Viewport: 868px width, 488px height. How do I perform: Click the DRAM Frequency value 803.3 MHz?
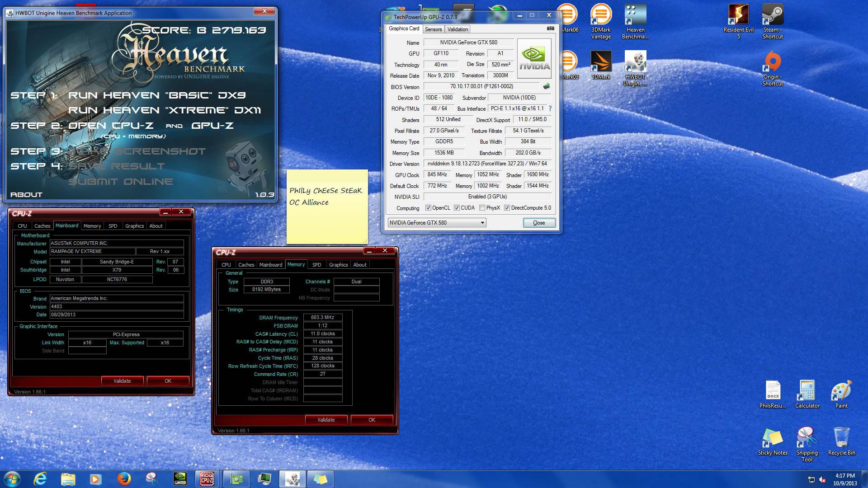click(322, 317)
